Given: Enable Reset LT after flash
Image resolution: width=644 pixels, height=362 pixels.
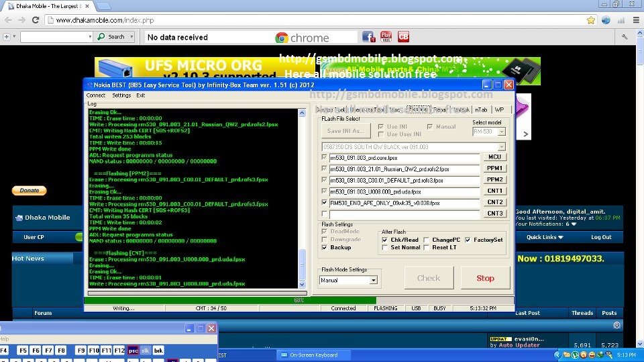Looking at the screenshot, I should point(426,247).
